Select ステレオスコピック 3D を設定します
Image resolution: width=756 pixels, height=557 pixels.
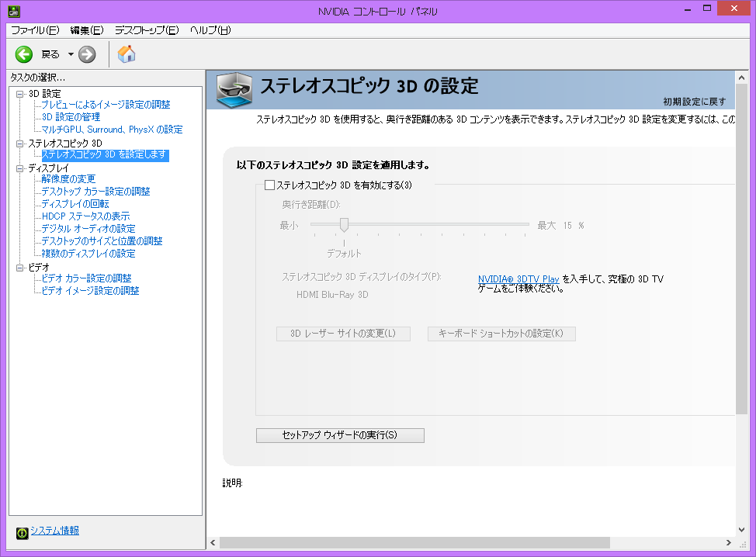coord(105,154)
